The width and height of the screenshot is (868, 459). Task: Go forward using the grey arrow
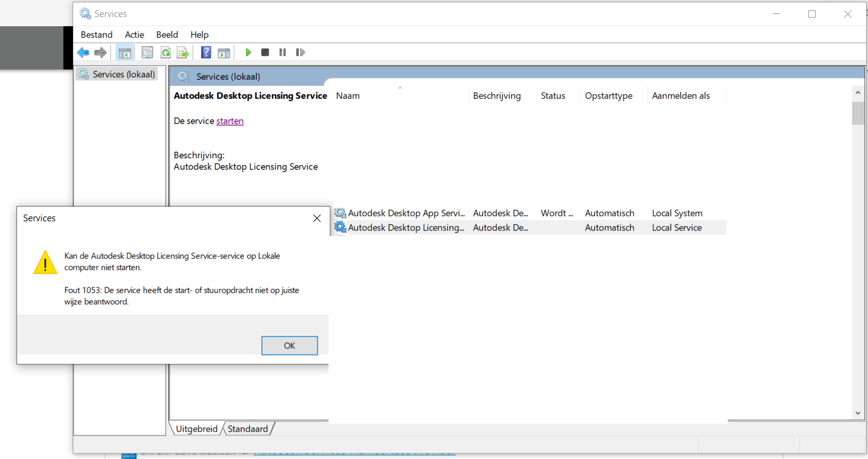[101, 52]
